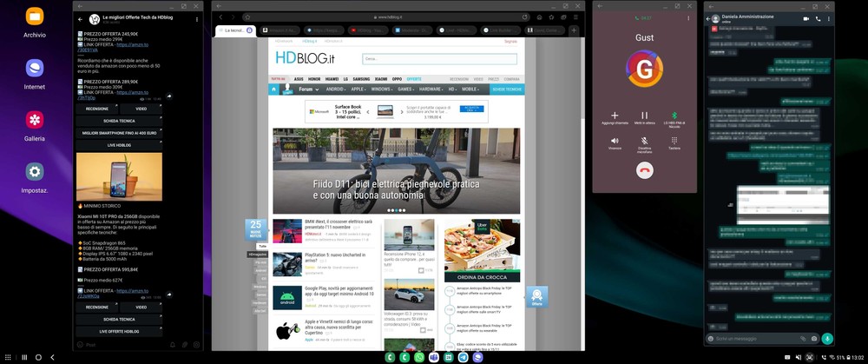This screenshot has width=868, height=364.
Task: Mute the microphone in the call
Action: click(644, 141)
